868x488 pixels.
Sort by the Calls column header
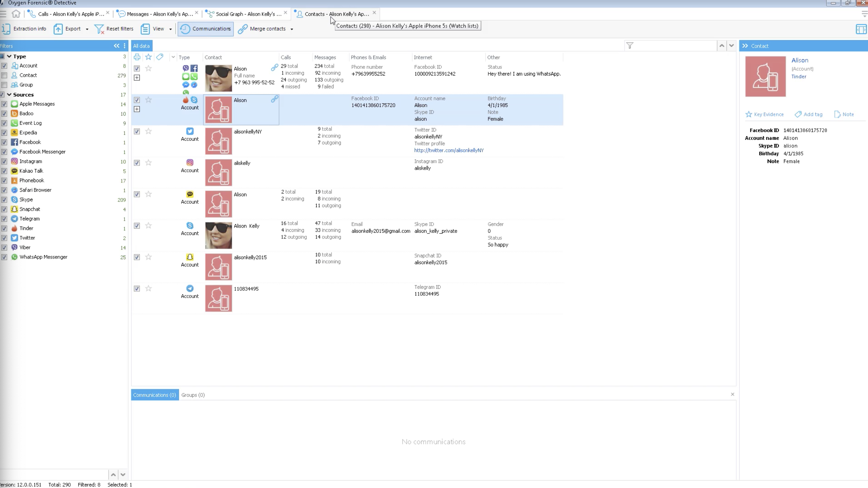click(x=286, y=57)
